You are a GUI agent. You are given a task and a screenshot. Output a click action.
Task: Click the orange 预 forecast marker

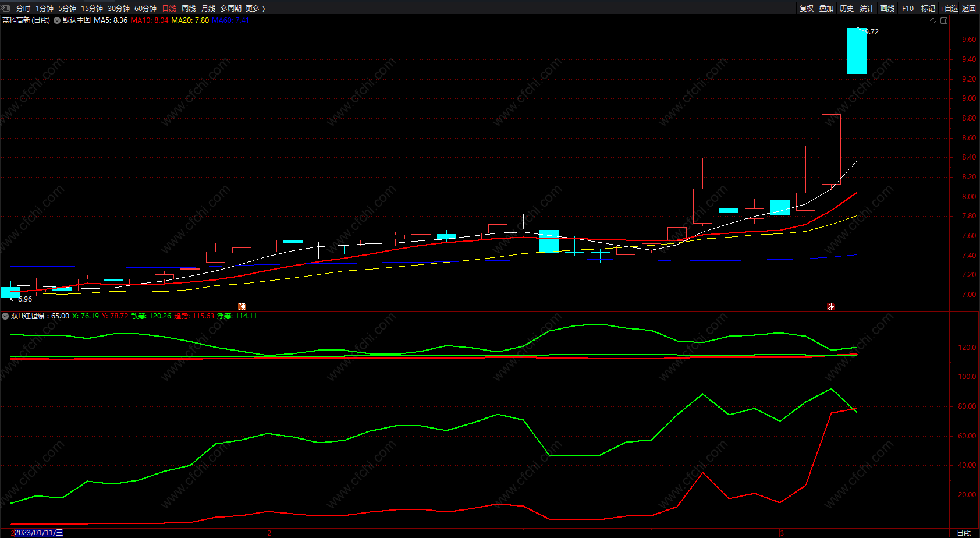click(x=242, y=307)
